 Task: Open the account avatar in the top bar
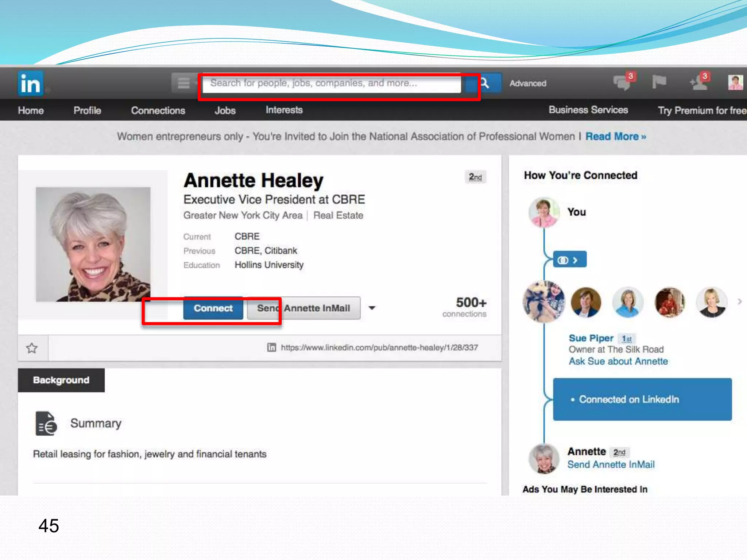point(735,82)
